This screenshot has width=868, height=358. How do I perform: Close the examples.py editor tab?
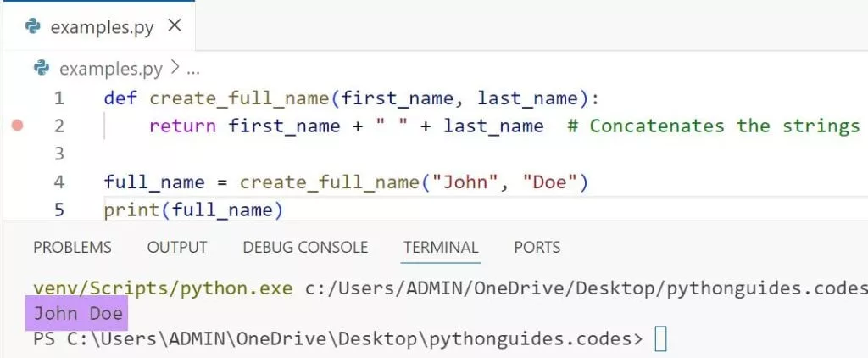click(175, 25)
